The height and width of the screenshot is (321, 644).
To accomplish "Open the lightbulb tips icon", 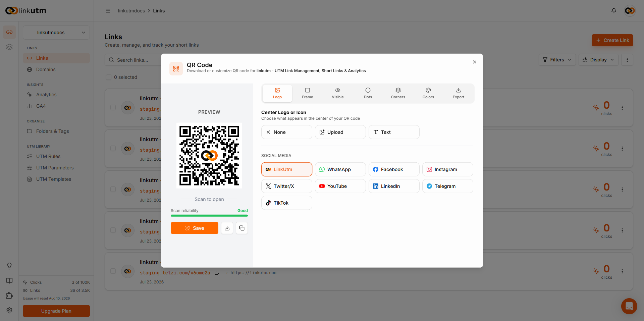I will click(9, 266).
